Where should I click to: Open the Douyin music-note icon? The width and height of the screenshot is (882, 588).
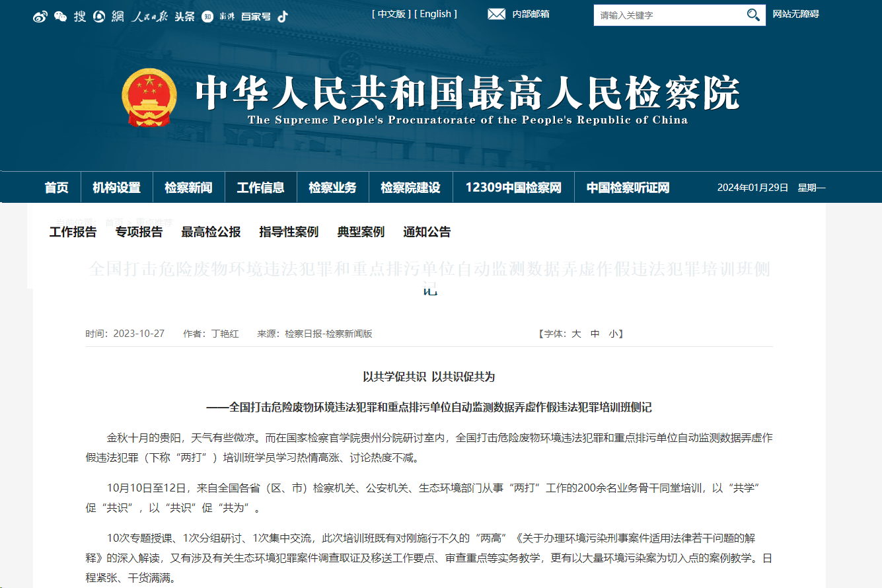tap(283, 17)
